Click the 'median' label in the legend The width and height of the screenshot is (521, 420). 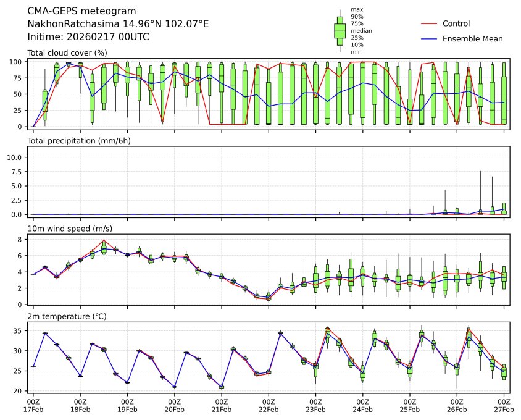coord(361,30)
